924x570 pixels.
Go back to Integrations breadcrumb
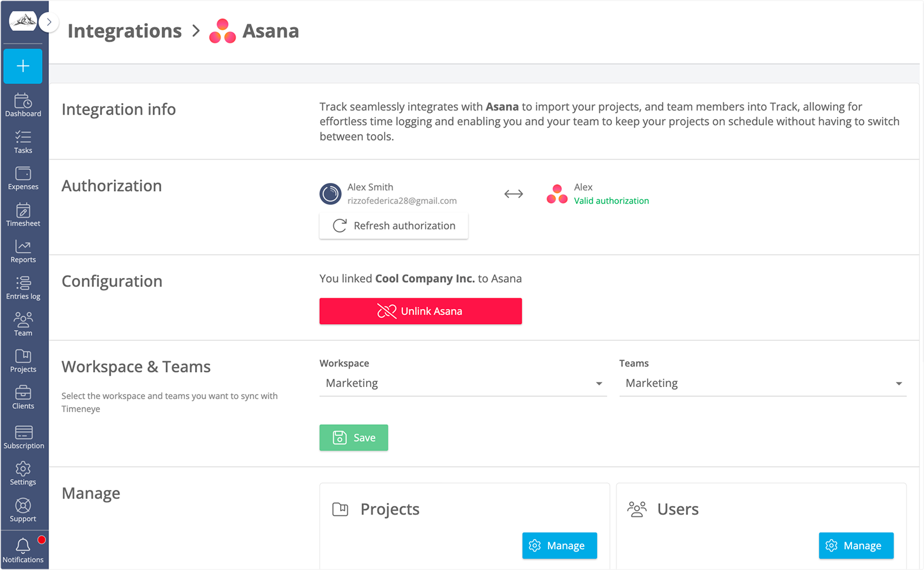(124, 31)
